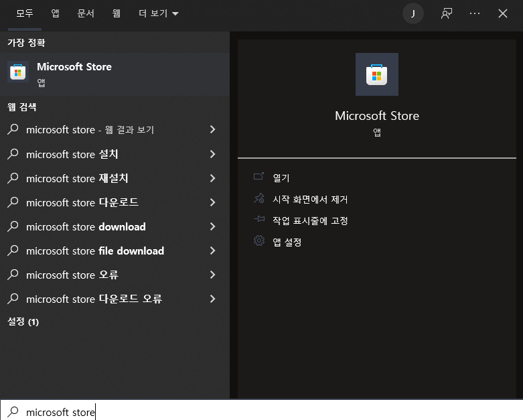Viewport: 523px width, 420px height.
Task: Click search icon for microsoft store 재설치
Action: point(13,178)
